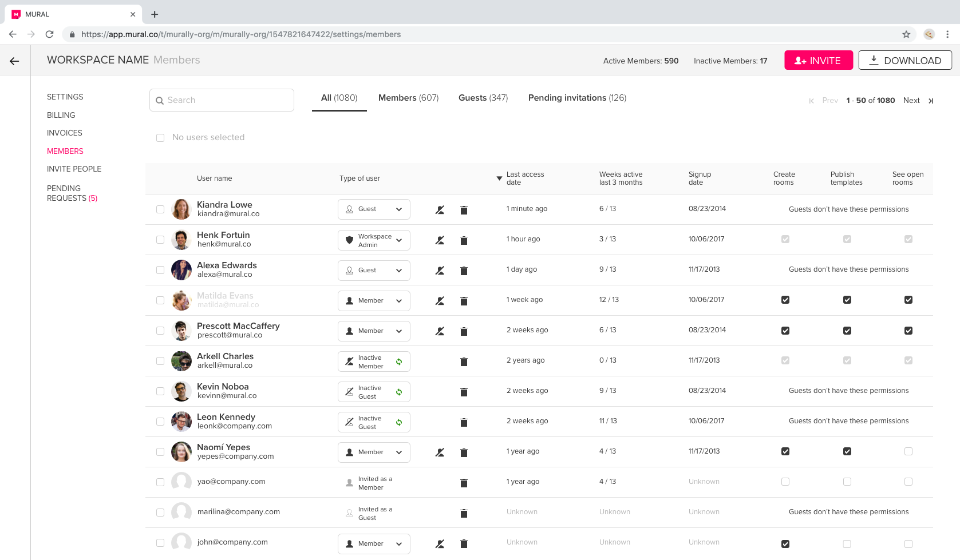Delete Matilda Evans using trash icon

click(464, 301)
